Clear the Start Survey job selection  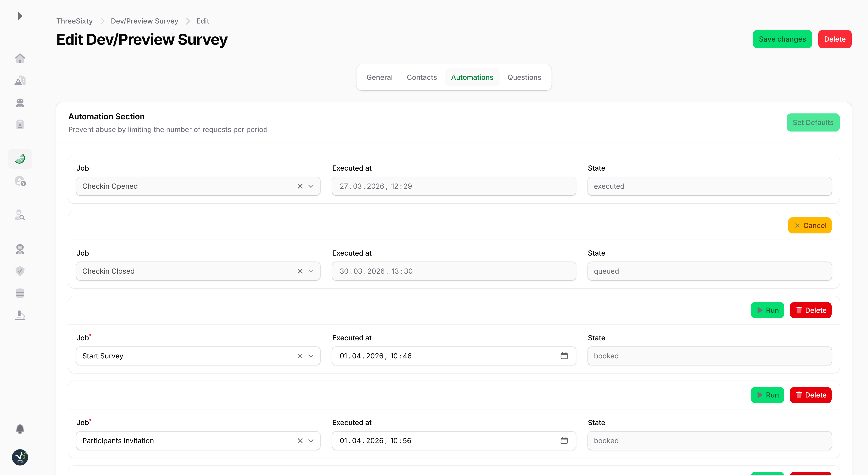click(300, 356)
